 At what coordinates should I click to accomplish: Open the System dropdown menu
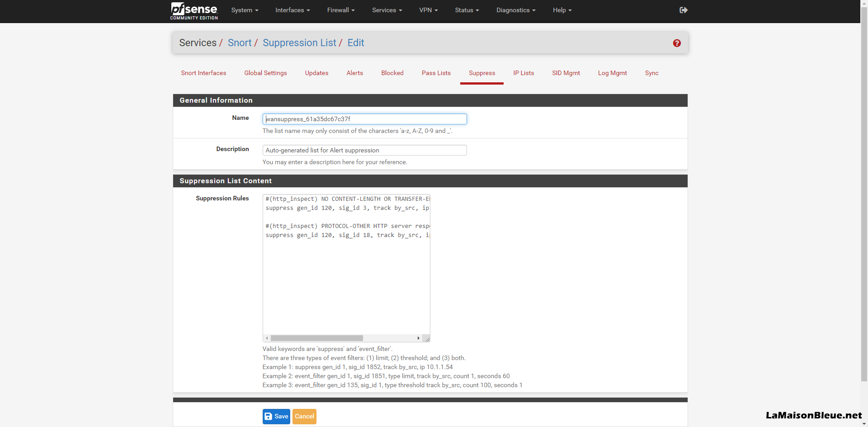pos(245,10)
